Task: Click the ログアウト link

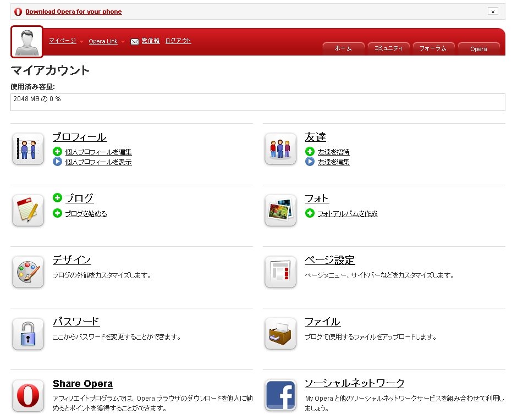Action: tap(178, 41)
